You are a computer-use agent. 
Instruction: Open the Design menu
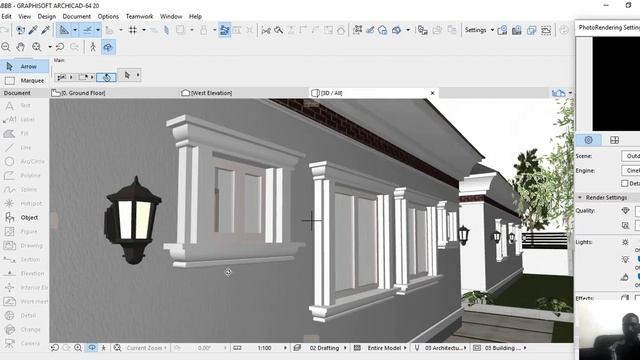(x=47, y=16)
